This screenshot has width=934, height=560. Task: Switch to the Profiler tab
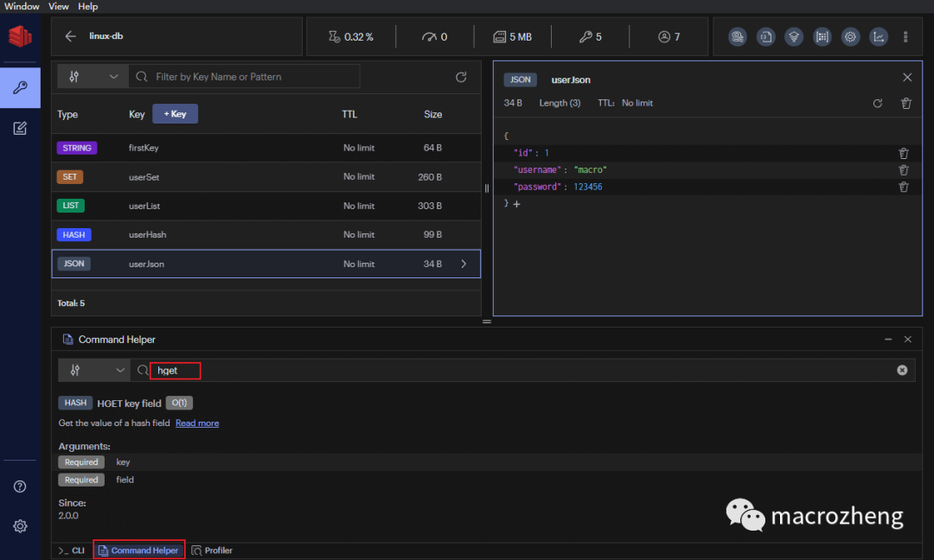pos(212,550)
